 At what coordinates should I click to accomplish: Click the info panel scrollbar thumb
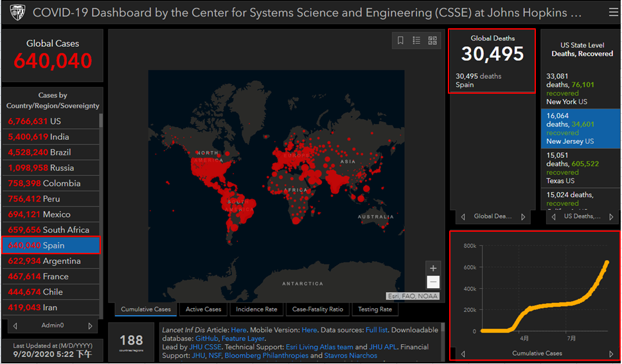(443, 327)
